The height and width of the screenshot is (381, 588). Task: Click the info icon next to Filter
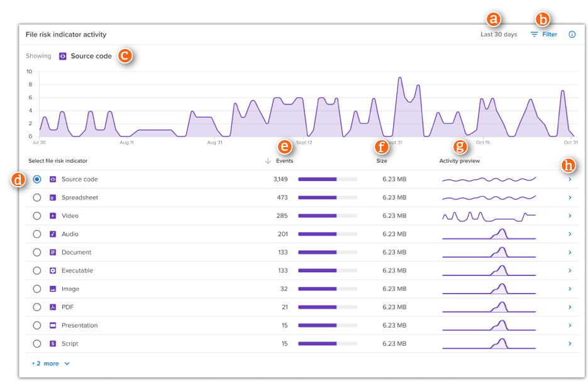point(572,34)
